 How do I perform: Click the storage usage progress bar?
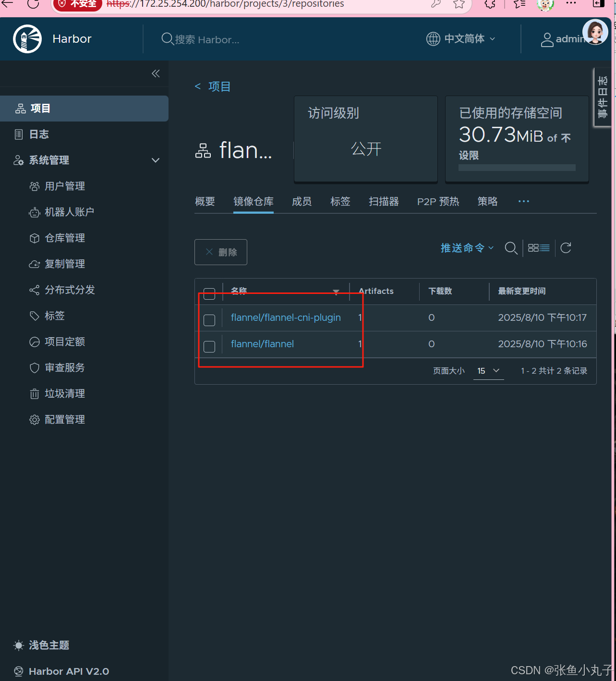(x=517, y=168)
